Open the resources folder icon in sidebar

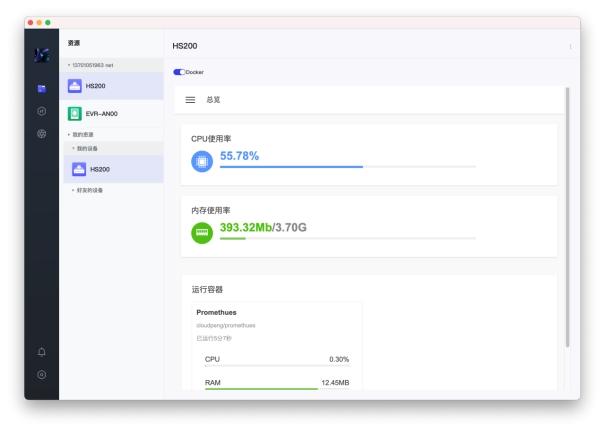pos(42,89)
